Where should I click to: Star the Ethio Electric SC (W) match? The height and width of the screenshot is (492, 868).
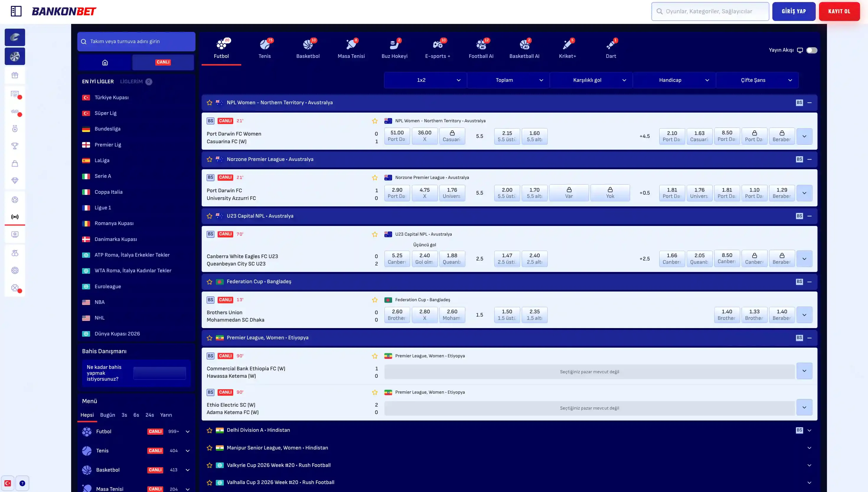point(375,392)
